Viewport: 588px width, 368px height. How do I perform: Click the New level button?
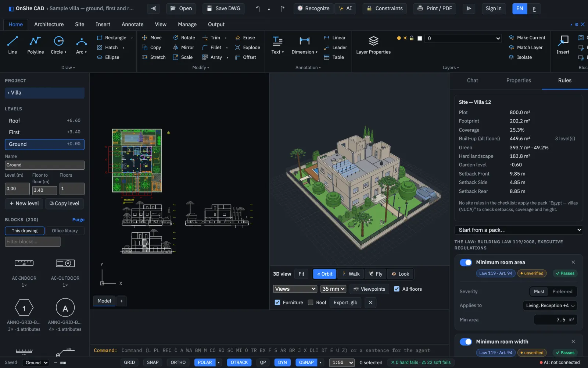[x=24, y=204]
